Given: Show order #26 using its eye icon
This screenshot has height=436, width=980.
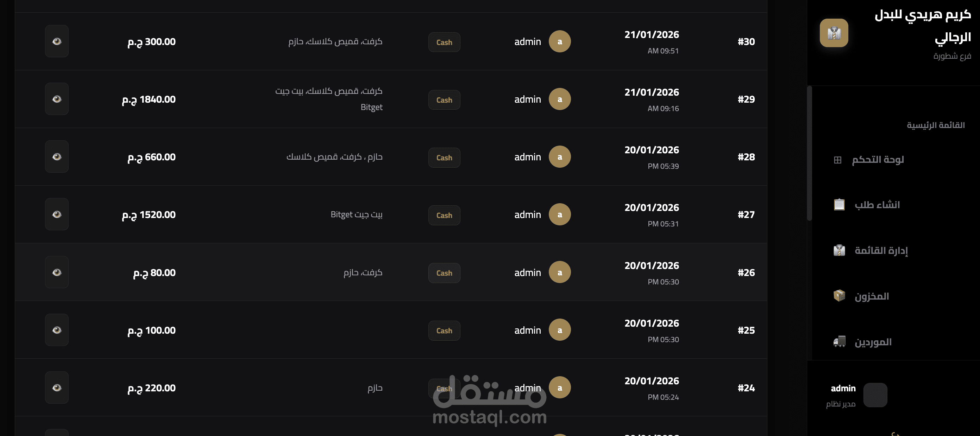Looking at the screenshot, I should 57,272.
